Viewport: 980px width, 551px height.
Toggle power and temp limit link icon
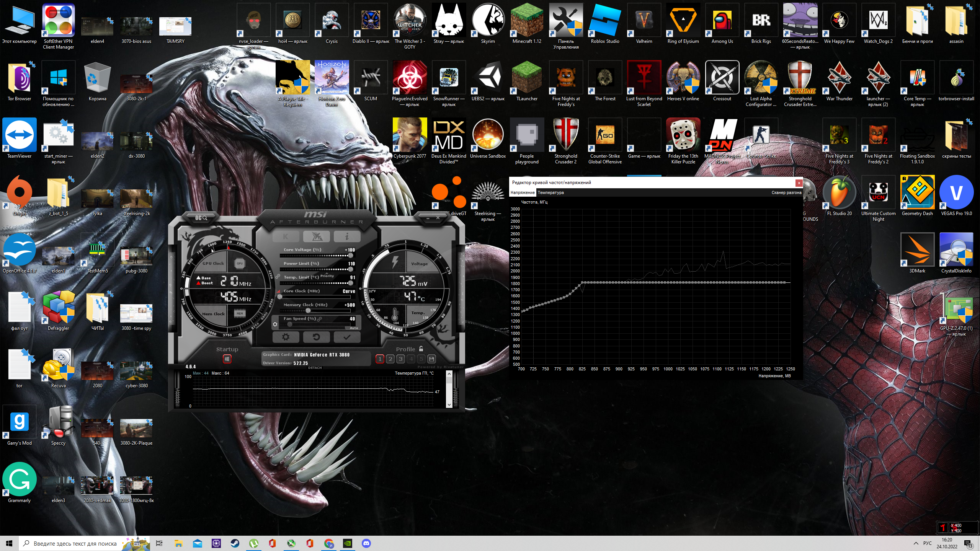[x=278, y=277]
